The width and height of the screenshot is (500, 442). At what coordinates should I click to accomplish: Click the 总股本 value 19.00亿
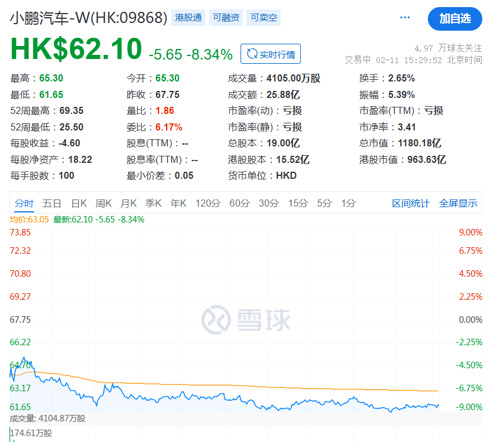click(x=283, y=143)
